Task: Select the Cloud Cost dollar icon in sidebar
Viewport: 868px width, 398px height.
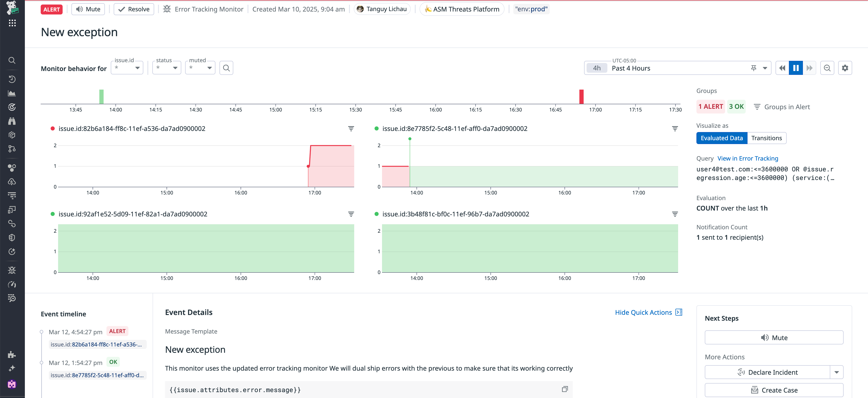Action: pyautogui.click(x=12, y=182)
